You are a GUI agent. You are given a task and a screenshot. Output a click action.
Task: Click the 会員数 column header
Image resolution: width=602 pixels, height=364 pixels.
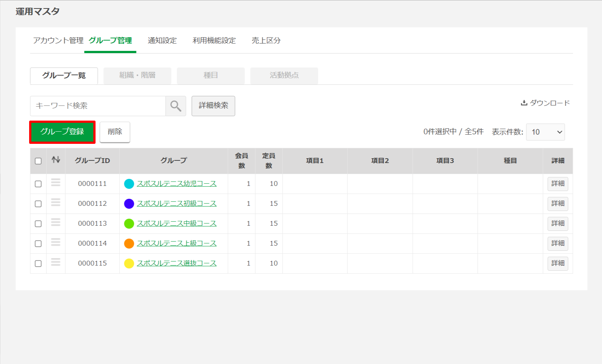(x=242, y=161)
